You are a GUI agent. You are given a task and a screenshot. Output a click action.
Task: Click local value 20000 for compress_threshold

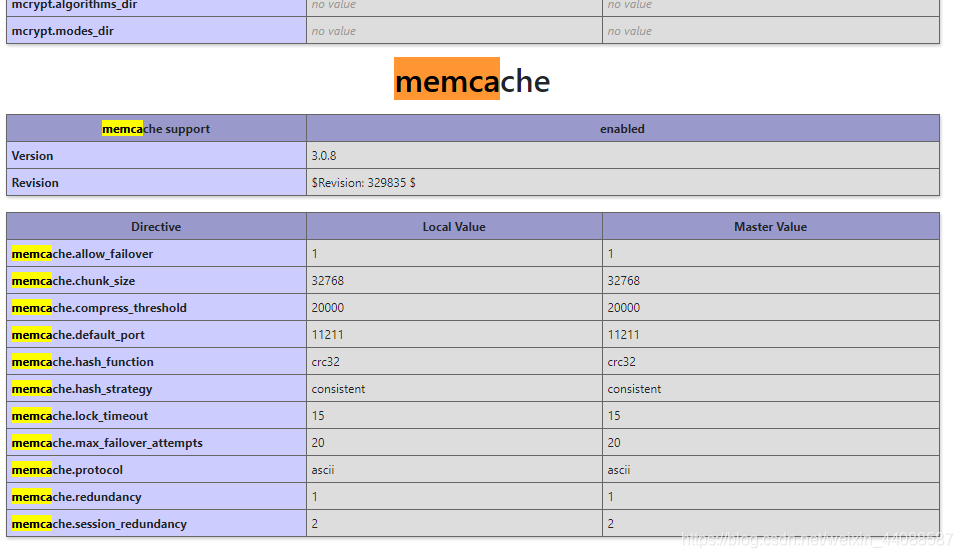328,308
